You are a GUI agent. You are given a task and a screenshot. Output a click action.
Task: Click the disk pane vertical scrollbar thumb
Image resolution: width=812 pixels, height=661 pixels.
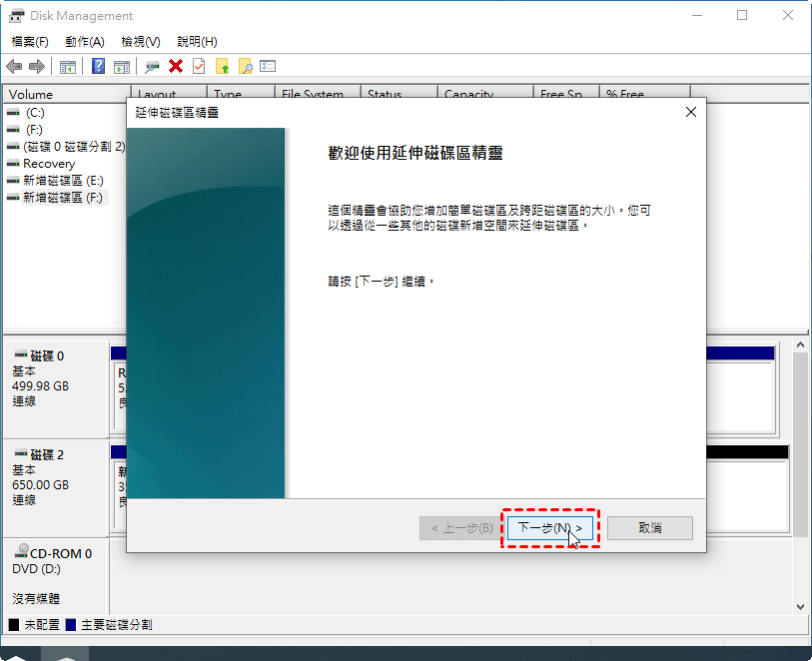click(800, 444)
